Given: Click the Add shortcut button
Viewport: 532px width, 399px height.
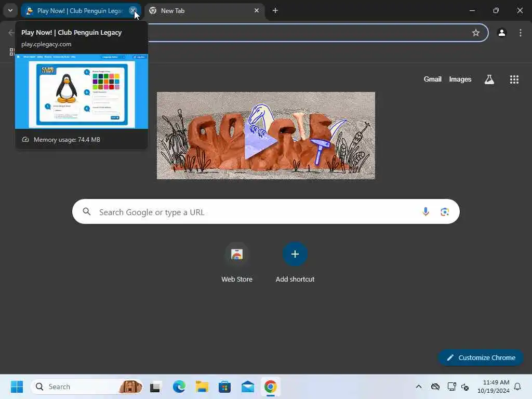Looking at the screenshot, I should (x=295, y=262).
